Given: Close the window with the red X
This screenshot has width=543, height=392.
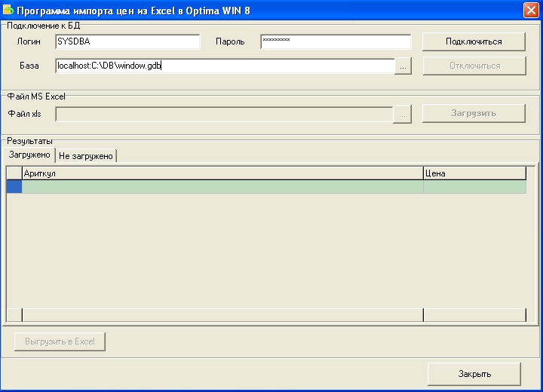Looking at the screenshot, I should click(x=530, y=11).
